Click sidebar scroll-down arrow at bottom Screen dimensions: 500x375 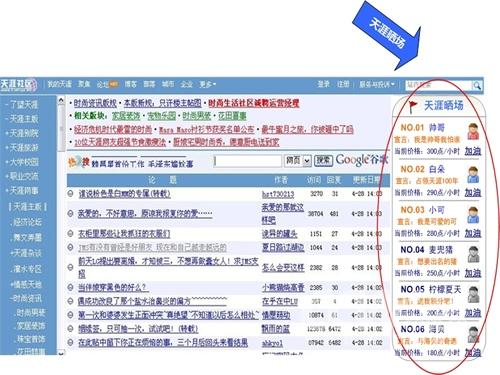tap(61, 353)
